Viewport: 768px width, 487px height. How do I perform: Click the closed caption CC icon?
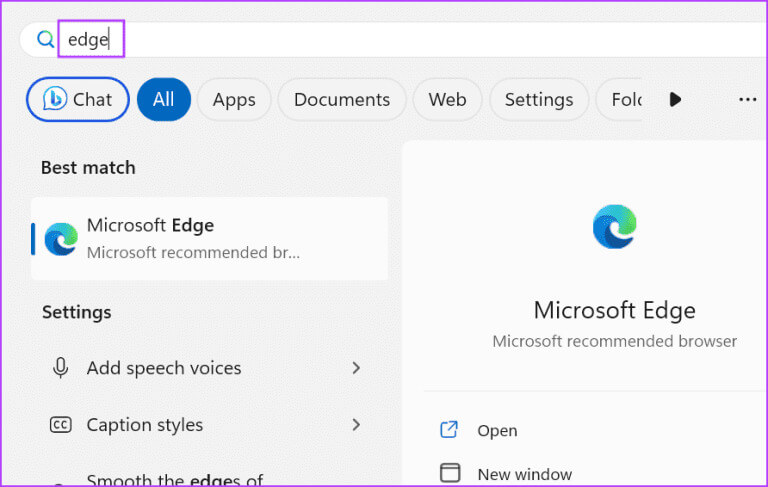(61, 425)
